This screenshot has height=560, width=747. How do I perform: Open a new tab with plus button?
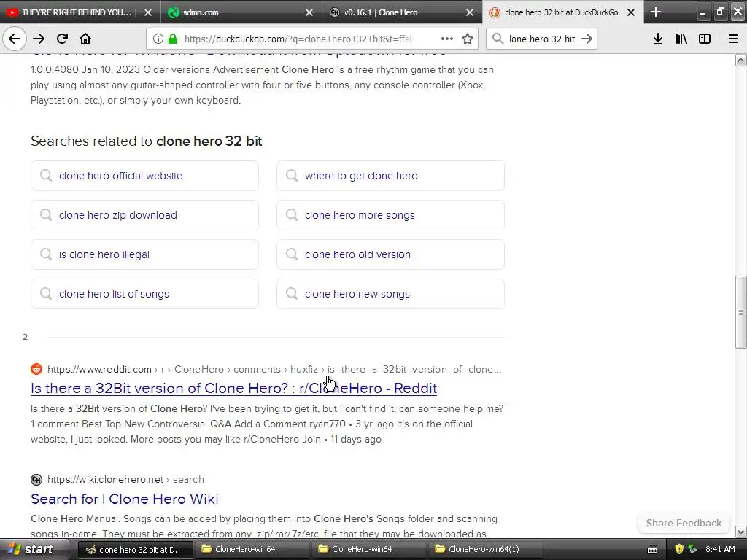(656, 12)
